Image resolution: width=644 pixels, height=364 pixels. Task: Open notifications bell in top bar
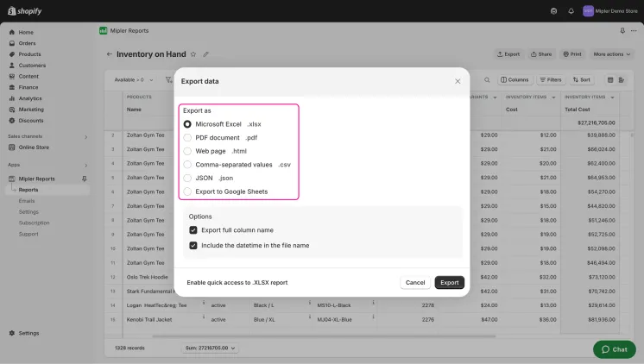pos(571,11)
